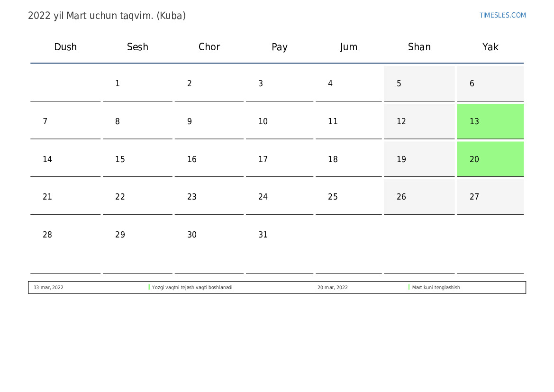Click the calendar title 2022 yil Mart
This screenshot has width=554, height=392.
(x=107, y=16)
